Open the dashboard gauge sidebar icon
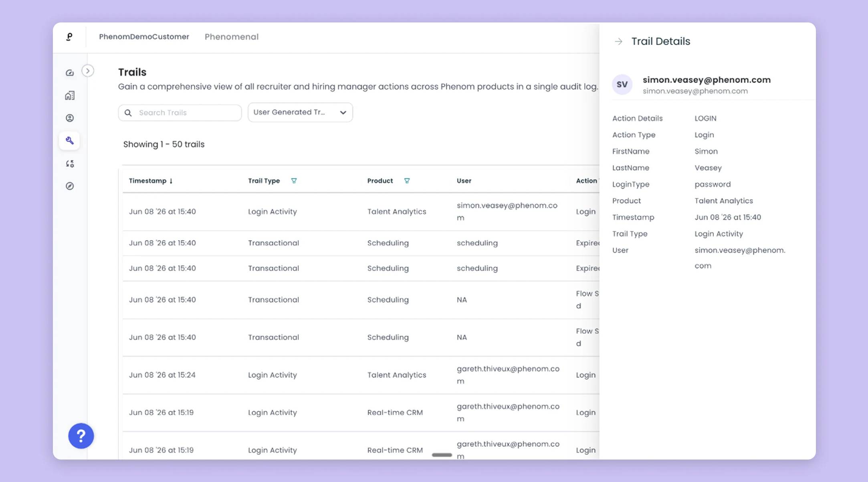This screenshot has height=482, width=868. pos(70,73)
